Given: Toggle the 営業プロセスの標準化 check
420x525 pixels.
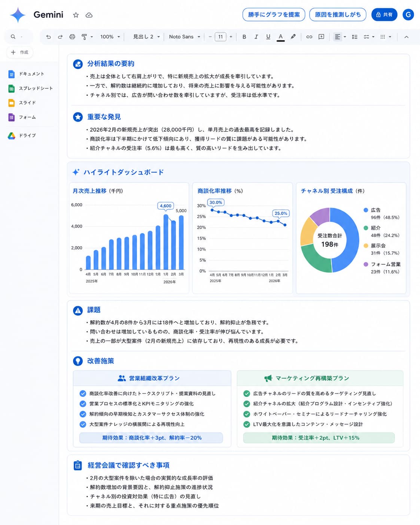Looking at the screenshot, I should click(x=83, y=404).
